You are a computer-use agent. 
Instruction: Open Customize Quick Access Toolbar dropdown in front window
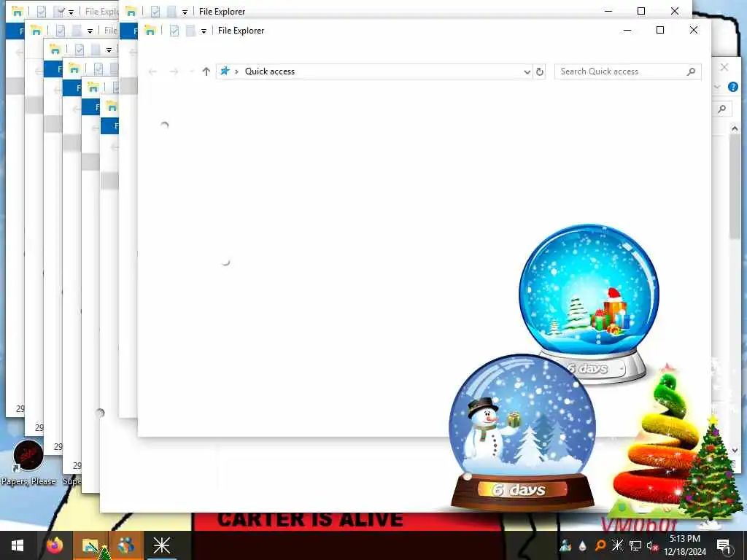(204, 31)
